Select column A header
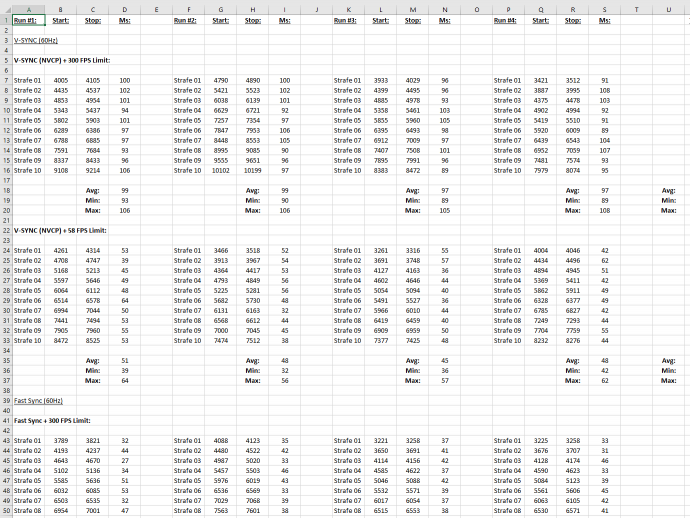This screenshot has height=518, width=690. click(x=29, y=9)
